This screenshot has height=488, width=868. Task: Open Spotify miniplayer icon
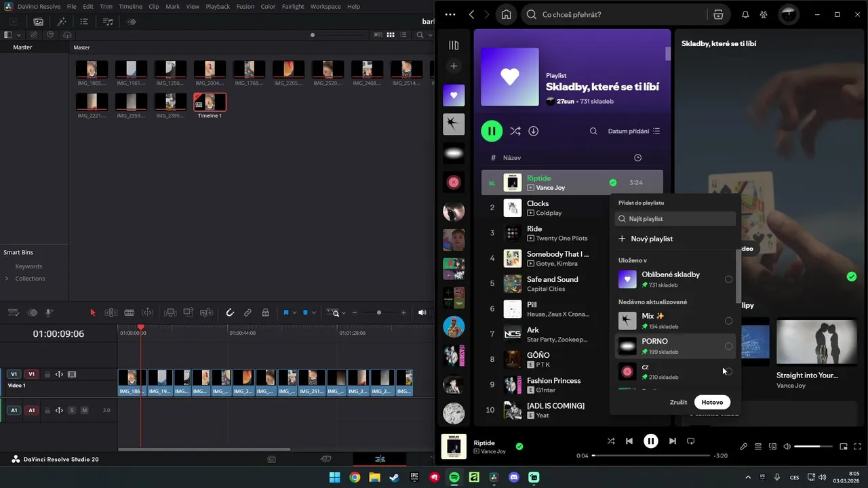pos(844,447)
